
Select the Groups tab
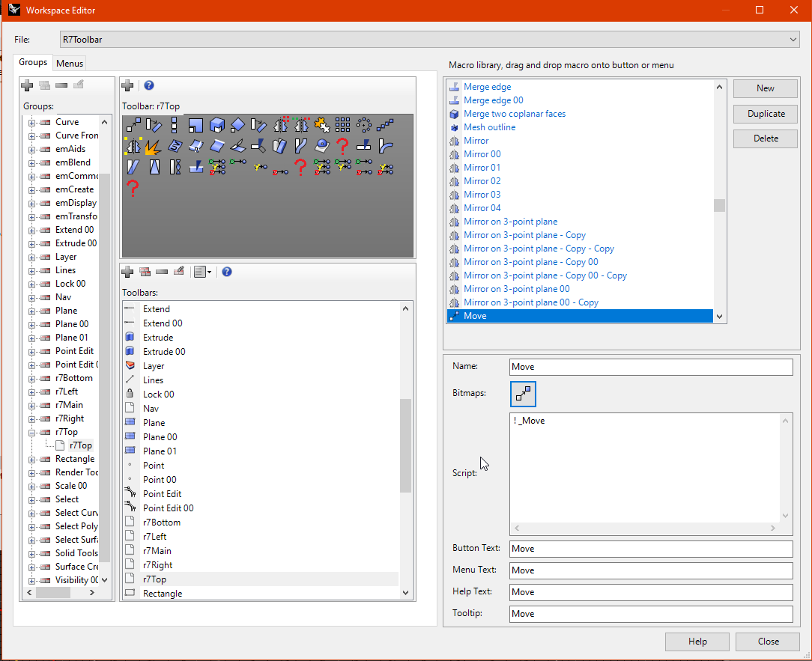click(x=33, y=63)
